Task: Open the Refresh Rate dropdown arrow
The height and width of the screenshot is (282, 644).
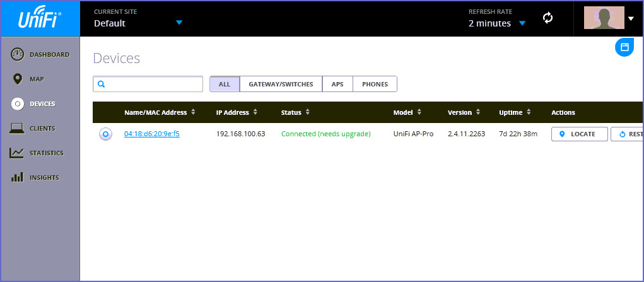Action: [x=522, y=23]
